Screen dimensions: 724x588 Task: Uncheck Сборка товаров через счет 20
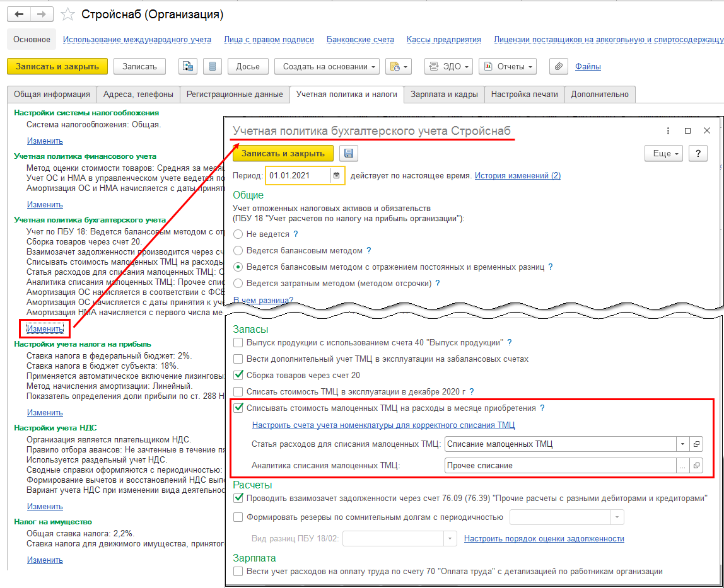tap(238, 375)
